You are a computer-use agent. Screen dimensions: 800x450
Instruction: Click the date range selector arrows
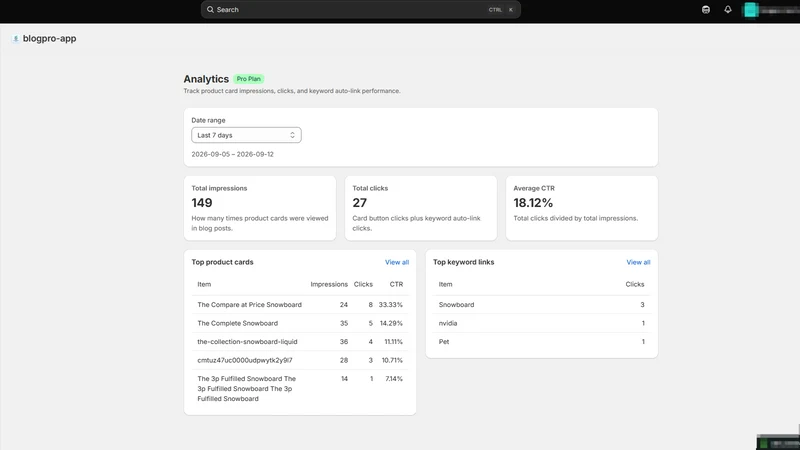click(292, 135)
